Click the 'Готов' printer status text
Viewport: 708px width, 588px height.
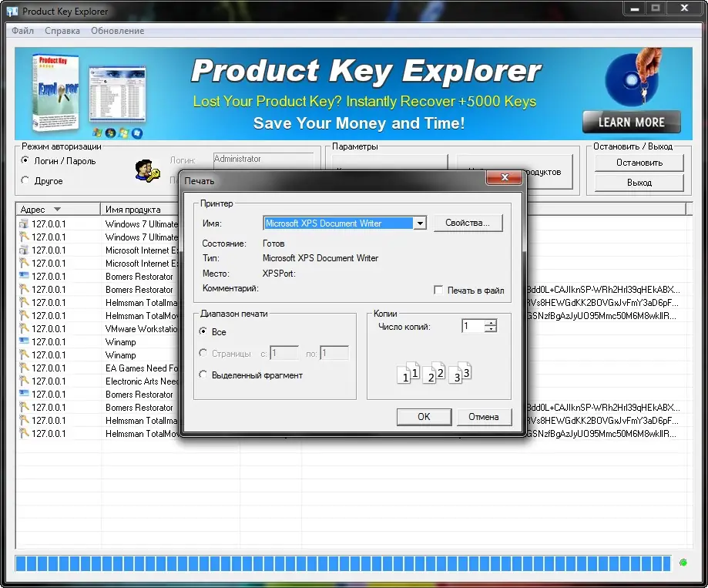(x=273, y=244)
